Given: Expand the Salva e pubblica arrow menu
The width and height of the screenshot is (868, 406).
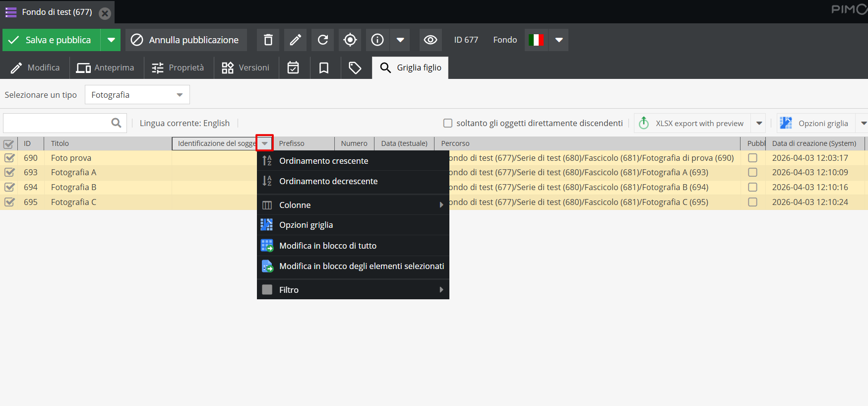Looking at the screenshot, I should (111, 40).
